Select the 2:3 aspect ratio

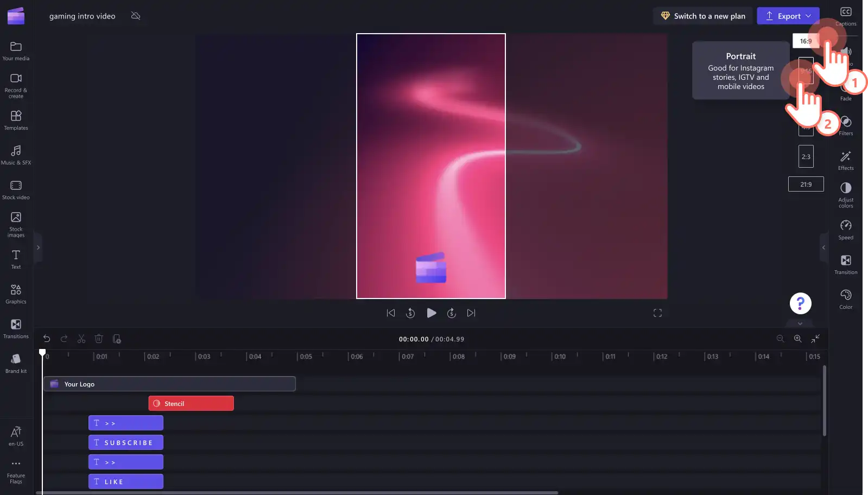[806, 156]
